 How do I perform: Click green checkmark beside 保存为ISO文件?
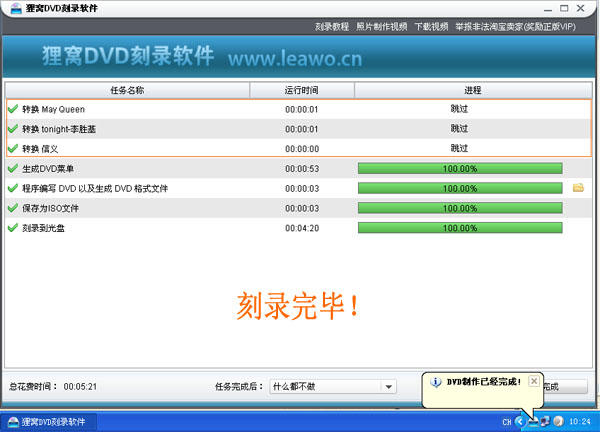(13, 208)
